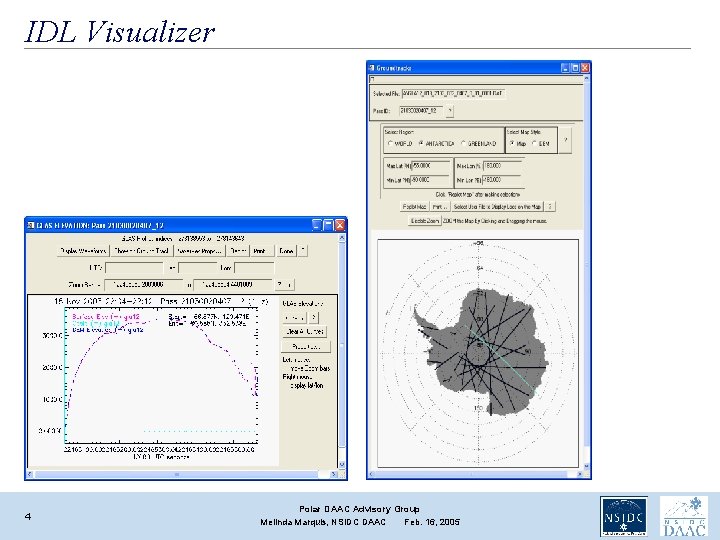The image size is (720, 540).
Task: Choose the DEM map style radio button
Action: pyautogui.click(x=534, y=144)
